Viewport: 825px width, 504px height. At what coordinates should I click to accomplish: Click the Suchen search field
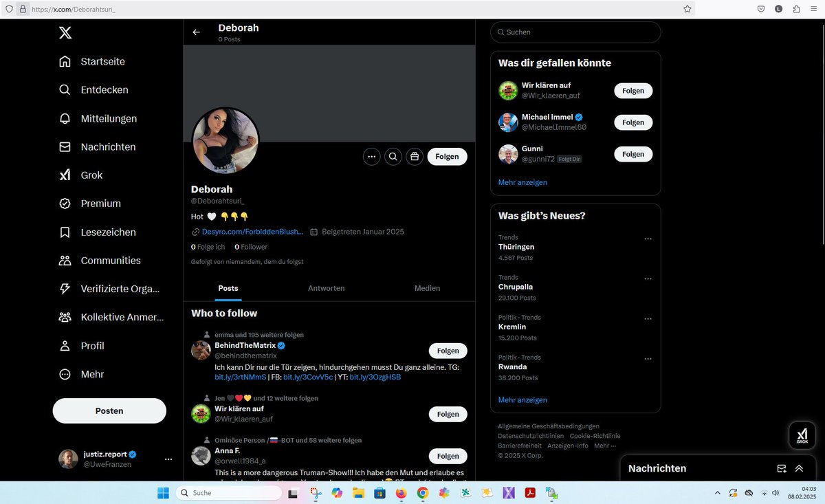coord(575,32)
